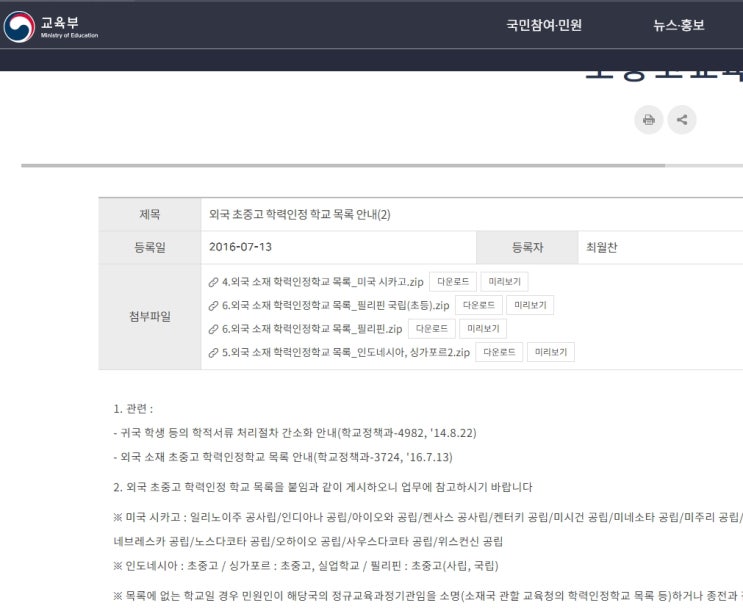Open the 뉴스·홍보 menu
743x611 pixels.
[x=679, y=25]
